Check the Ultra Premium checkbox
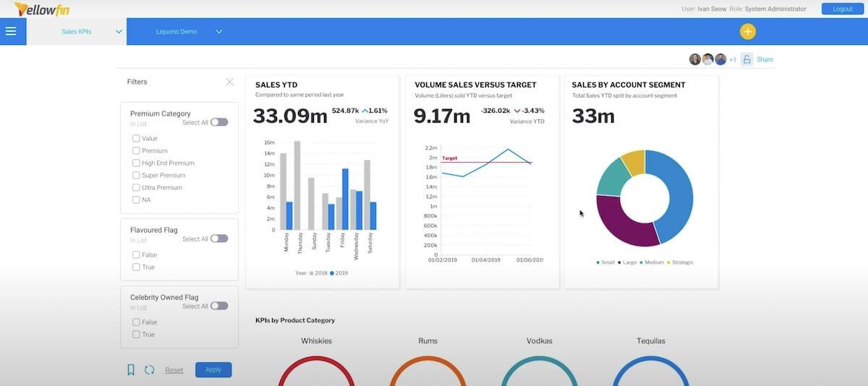This screenshot has height=386, width=868. tap(136, 187)
